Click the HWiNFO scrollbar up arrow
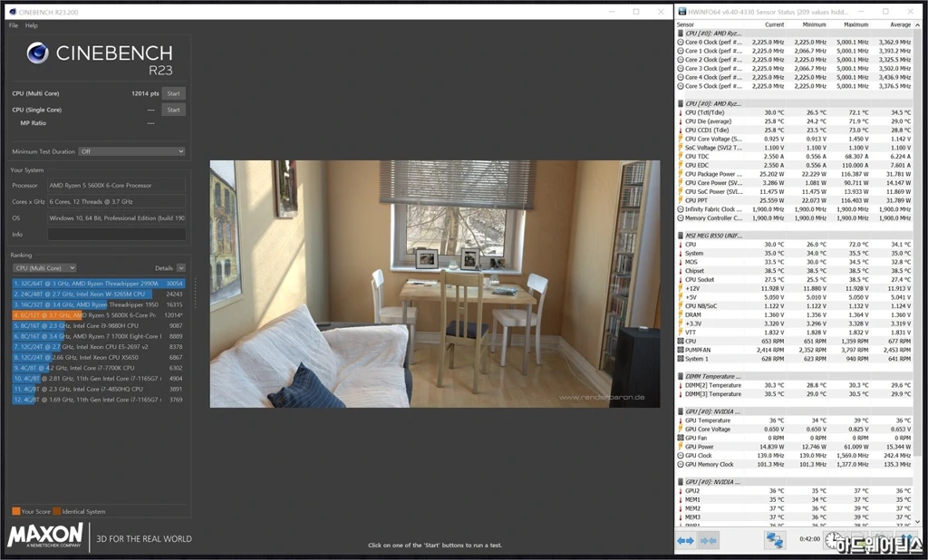This screenshot has width=928, height=560. point(918,24)
